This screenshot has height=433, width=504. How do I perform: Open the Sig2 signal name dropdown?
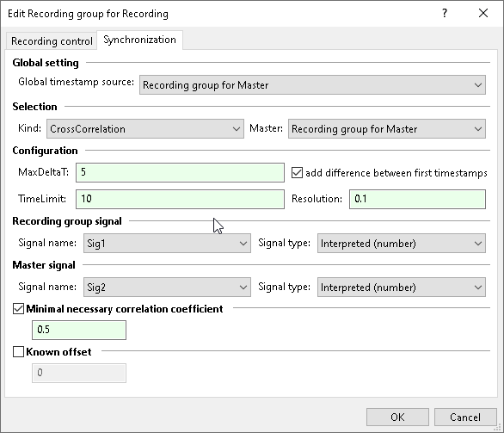coord(167,288)
